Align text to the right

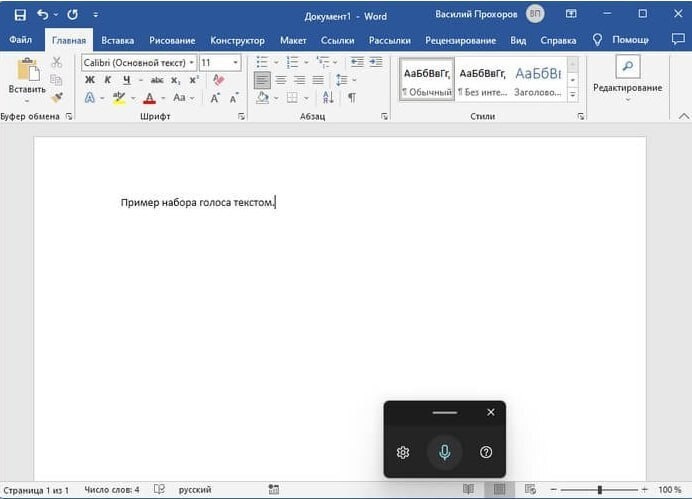300,80
